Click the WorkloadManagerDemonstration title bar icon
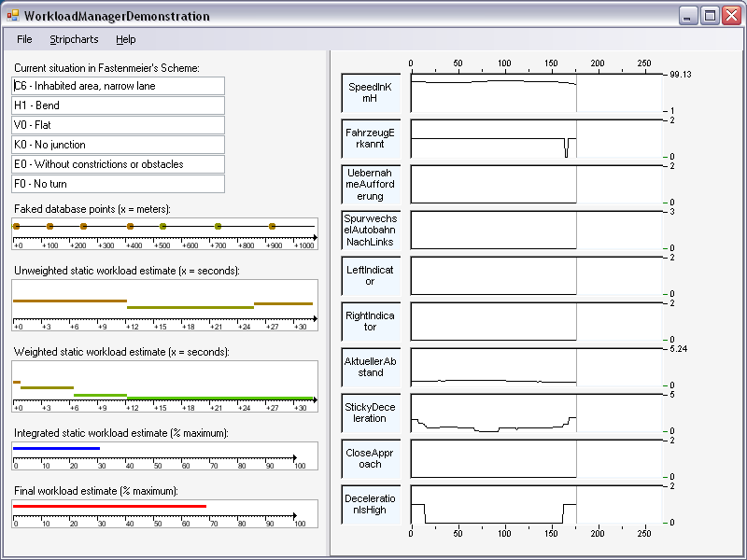 click(x=13, y=16)
